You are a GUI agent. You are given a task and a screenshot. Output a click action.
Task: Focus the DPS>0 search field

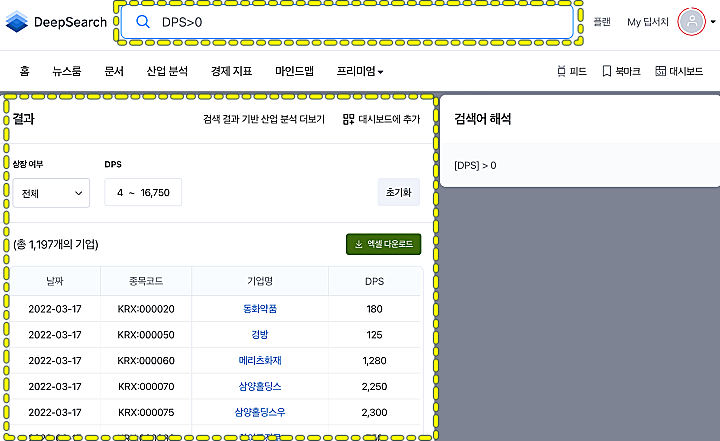347,22
